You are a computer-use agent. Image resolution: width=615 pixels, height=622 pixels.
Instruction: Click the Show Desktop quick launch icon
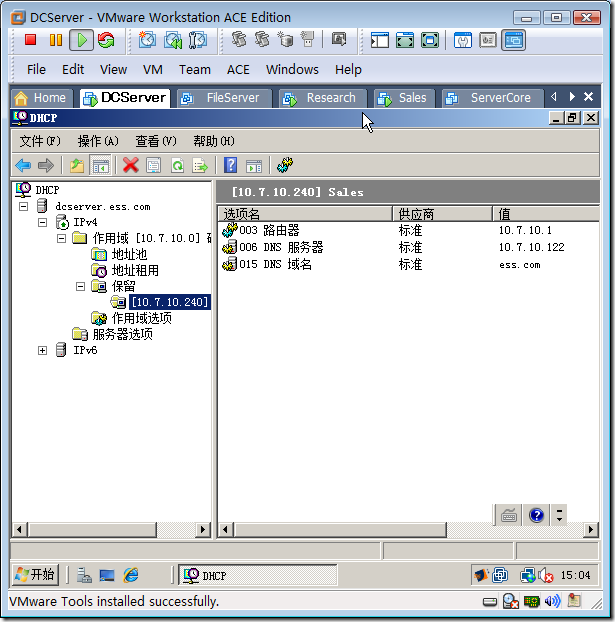pos(107,575)
